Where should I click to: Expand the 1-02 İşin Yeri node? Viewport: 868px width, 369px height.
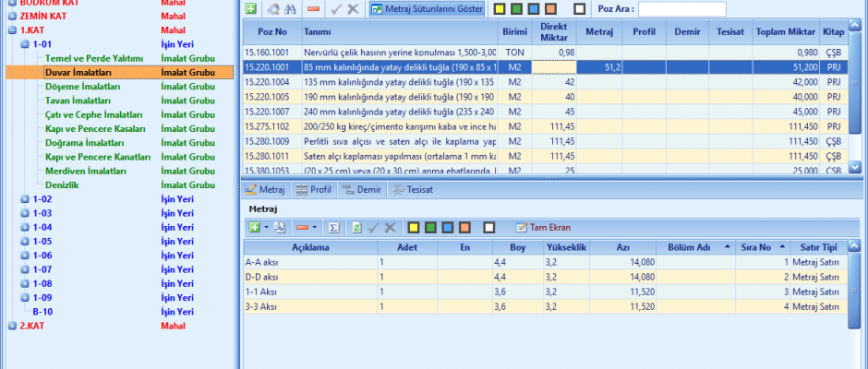(25, 198)
